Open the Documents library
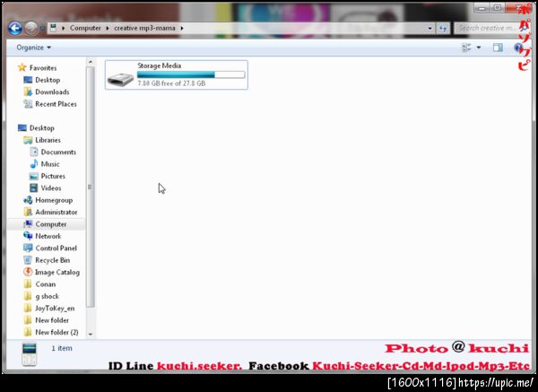The width and height of the screenshot is (538, 392). click(x=53, y=152)
